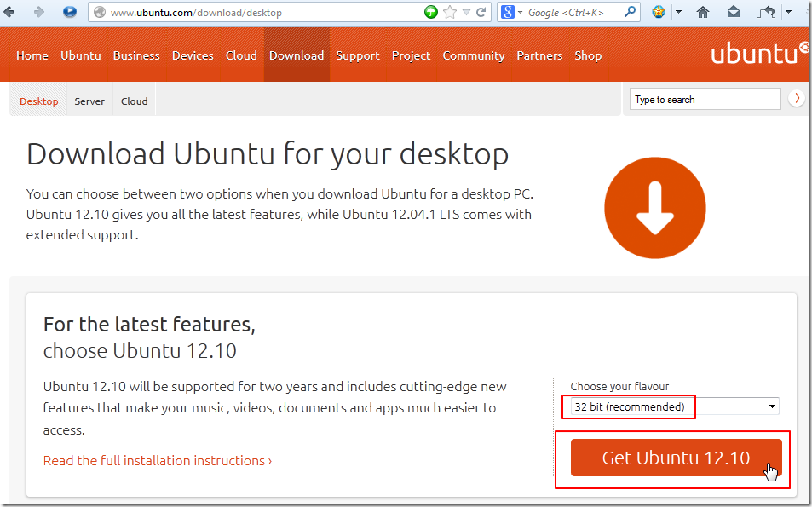Switch to the Server tab
Screen dimensions: 812x507
coord(89,101)
